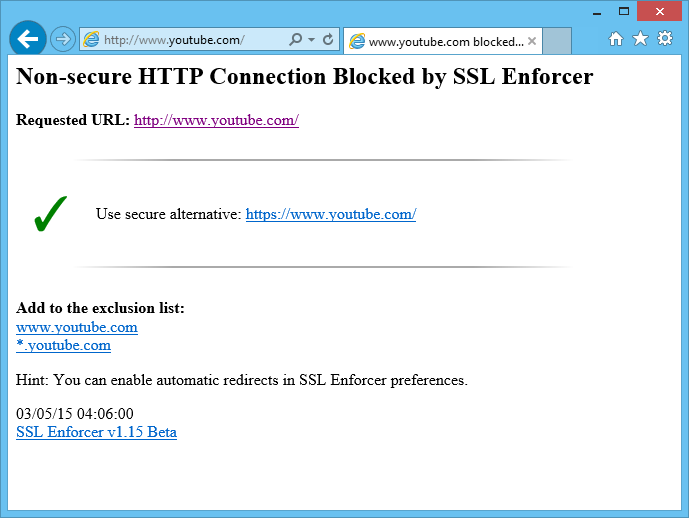Close the Internet Explorer window
689x518 pixels.
coord(659,11)
